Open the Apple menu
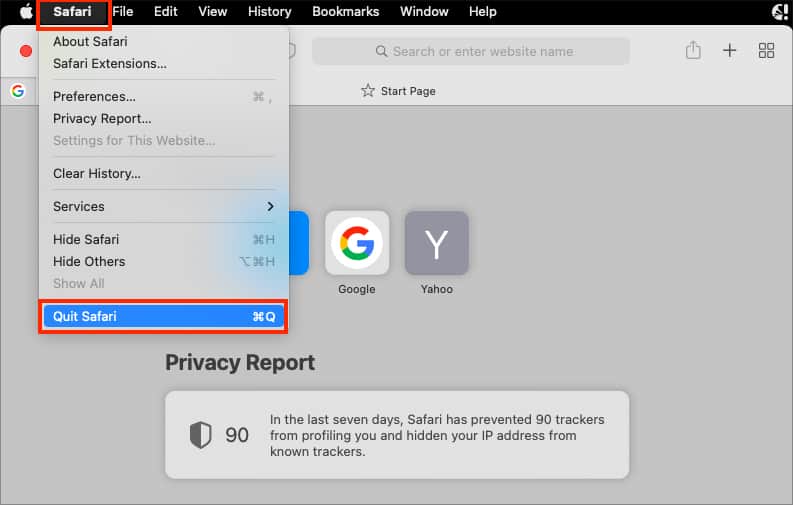 (x=26, y=11)
